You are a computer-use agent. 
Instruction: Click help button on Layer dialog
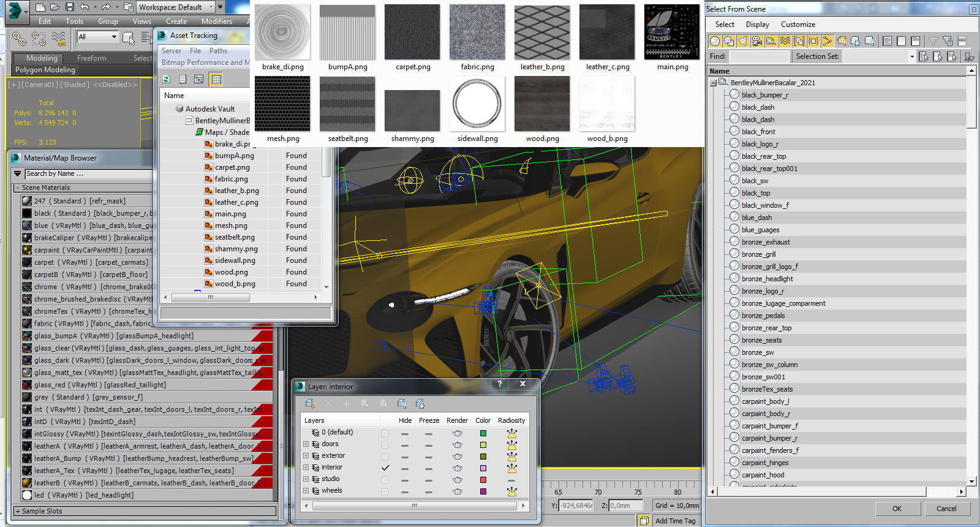[500, 384]
